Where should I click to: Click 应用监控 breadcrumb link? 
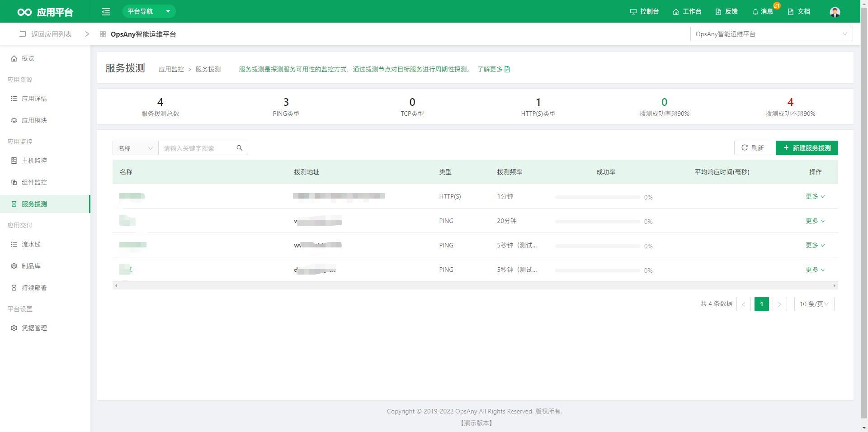[x=171, y=69]
